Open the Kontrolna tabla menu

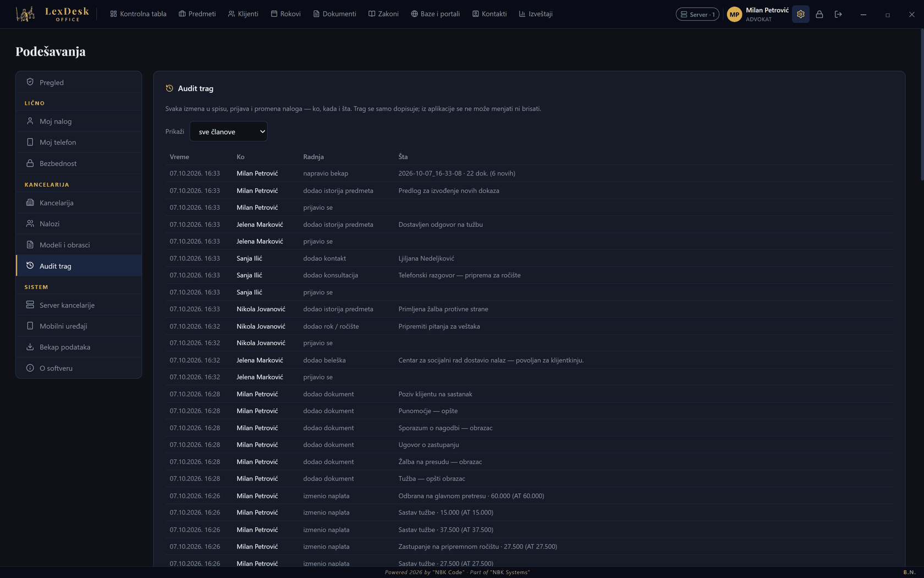[138, 14]
